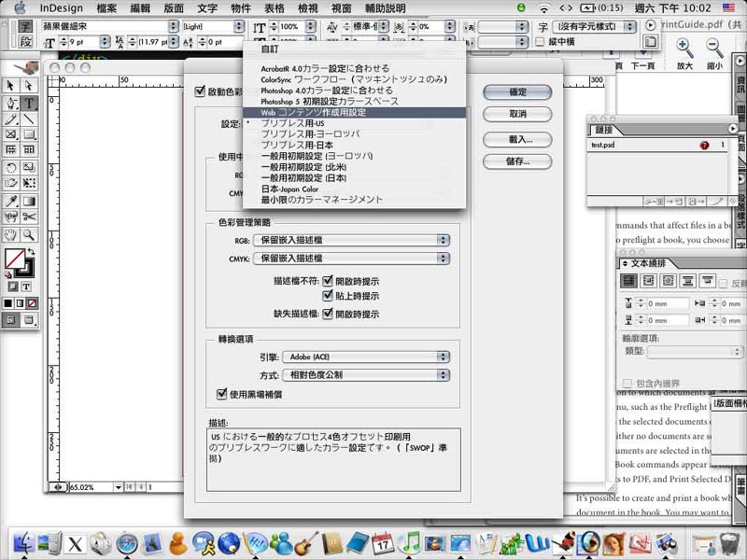Click the Zoom In (放大) icon
The width and height of the screenshot is (747, 560).
pyautogui.click(x=684, y=47)
